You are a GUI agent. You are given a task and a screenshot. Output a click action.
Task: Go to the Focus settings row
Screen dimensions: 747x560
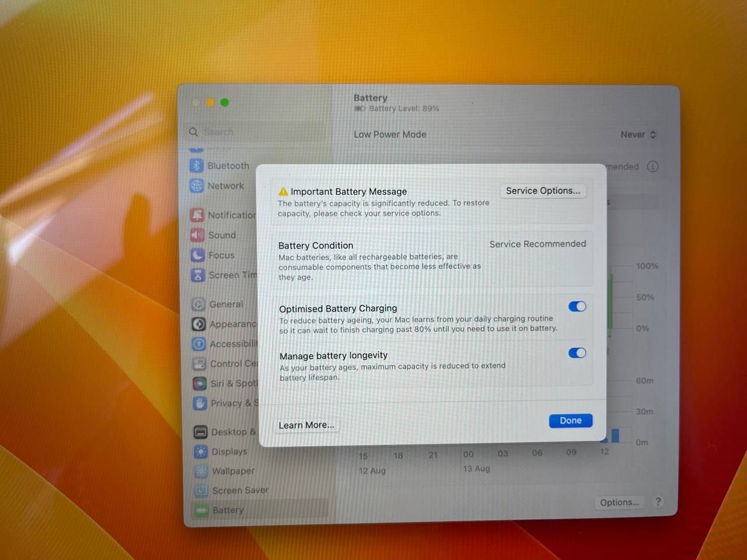click(257, 255)
